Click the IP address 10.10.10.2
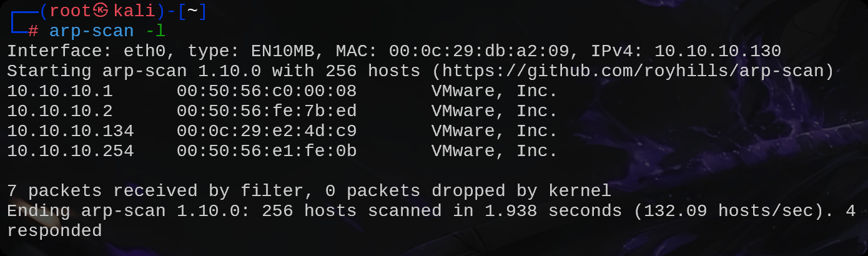The height and width of the screenshot is (256, 868). point(60,111)
